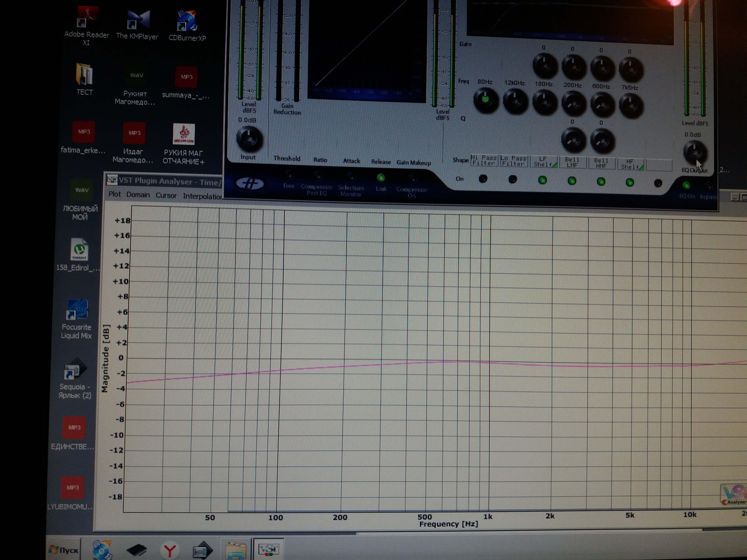Open the Cursor menu
Screen dimensions: 747x560
pyautogui.click(x=166, y=196)
